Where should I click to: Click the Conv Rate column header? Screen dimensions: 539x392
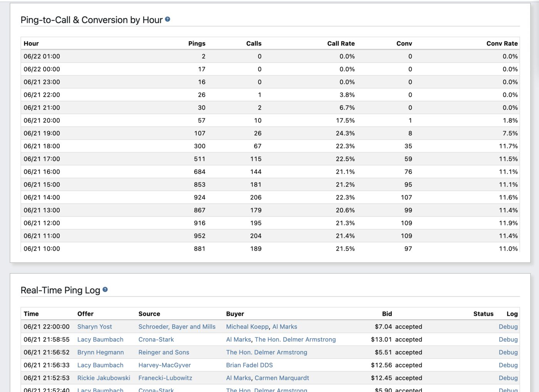(x=502, y=43)
